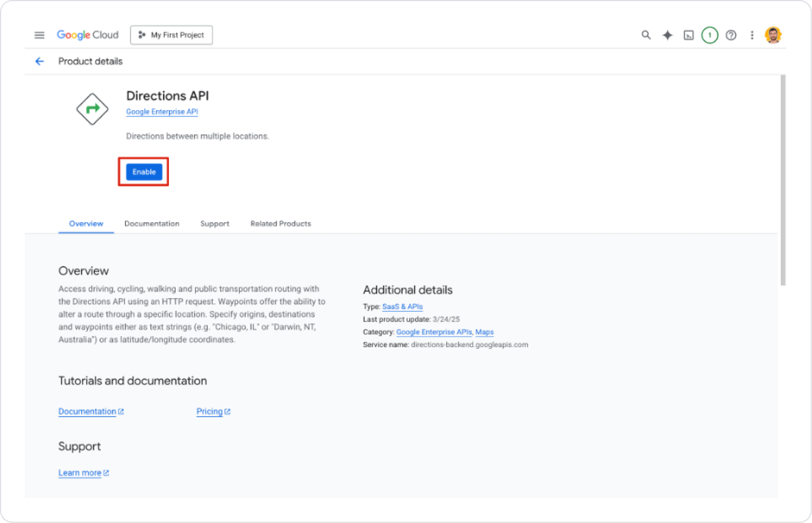Screen dimensions: 812x523
Task: Open the help question mark icon
Action: point(730,35)
